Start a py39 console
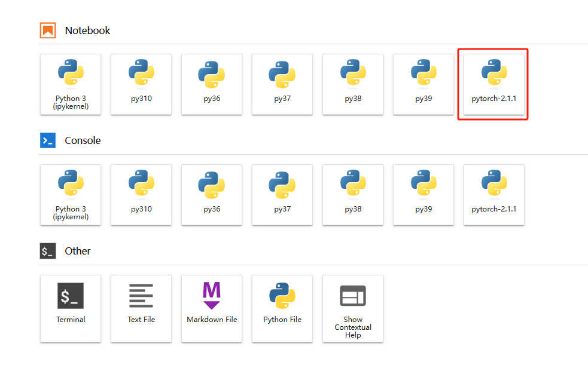 424,195
